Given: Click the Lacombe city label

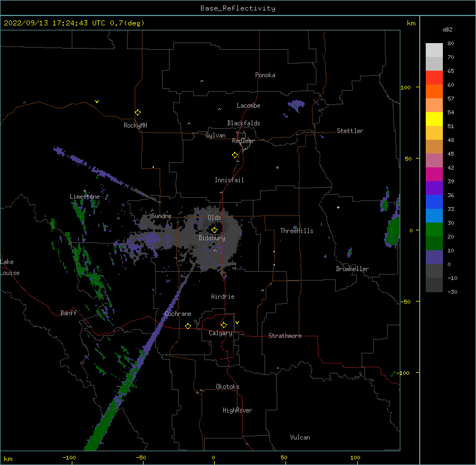Looking at the screenshot, I should [x=248, y=105].
